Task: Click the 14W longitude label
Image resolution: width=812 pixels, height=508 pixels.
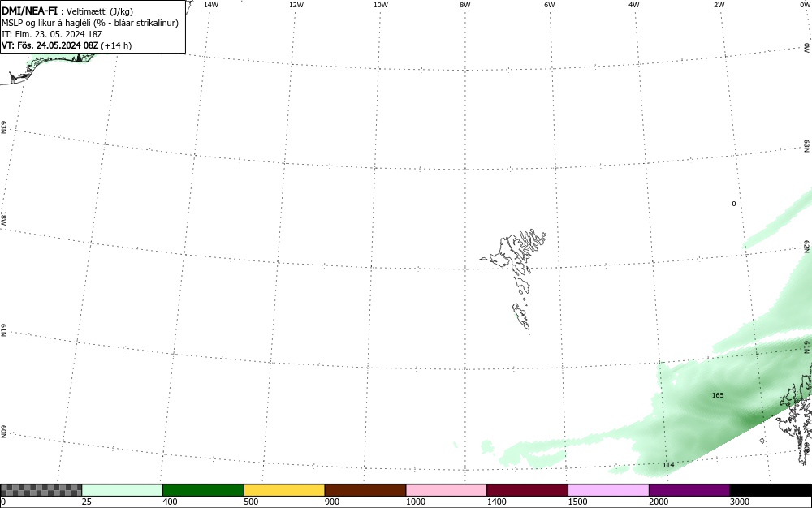Action: tap(211, 5)
